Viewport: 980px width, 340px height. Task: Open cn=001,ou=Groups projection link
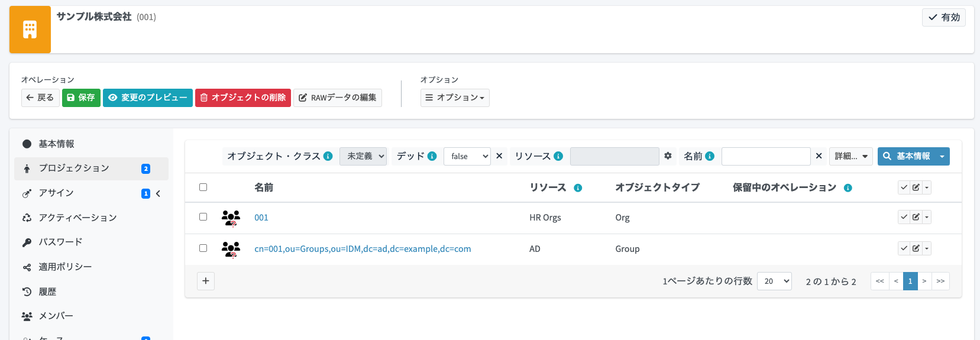(x=363, y=249)
